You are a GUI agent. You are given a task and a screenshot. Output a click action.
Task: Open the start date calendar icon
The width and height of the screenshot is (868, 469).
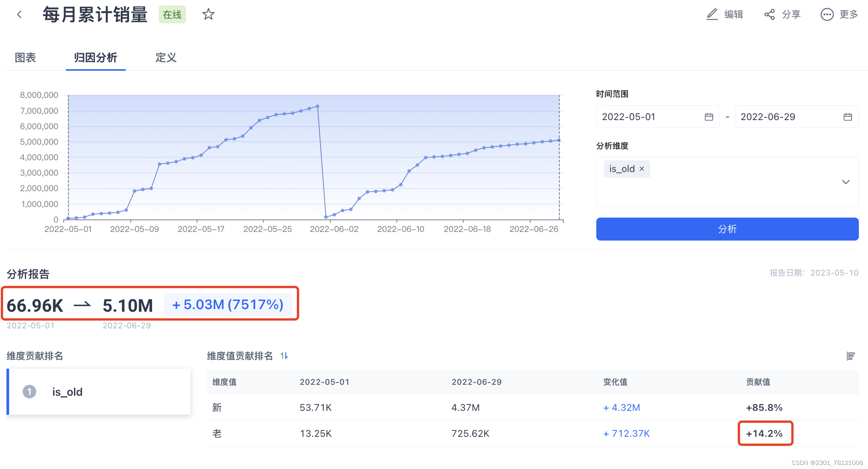(709, 117)
